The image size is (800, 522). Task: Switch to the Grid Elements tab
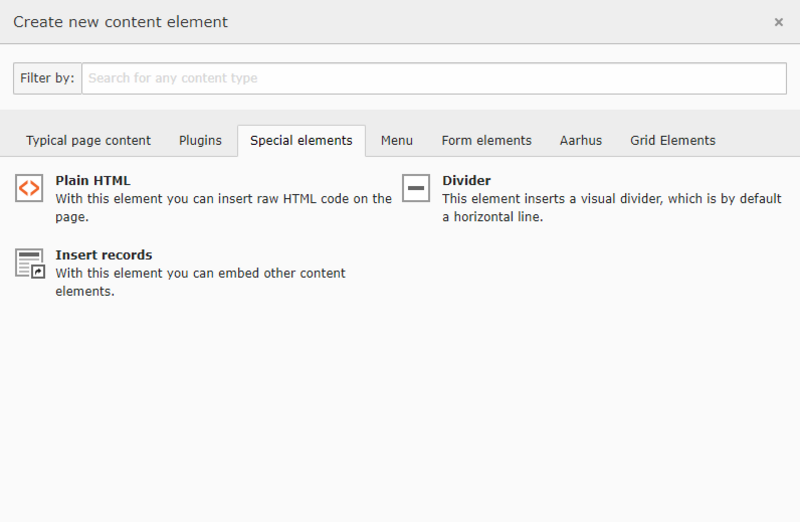pos(672,141)
